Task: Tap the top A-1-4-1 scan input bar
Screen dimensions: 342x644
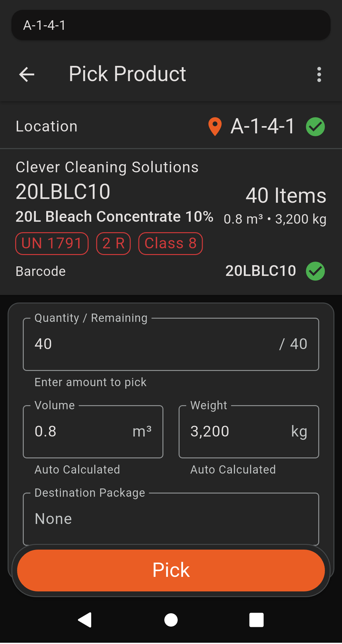Action: coord(171,25)
